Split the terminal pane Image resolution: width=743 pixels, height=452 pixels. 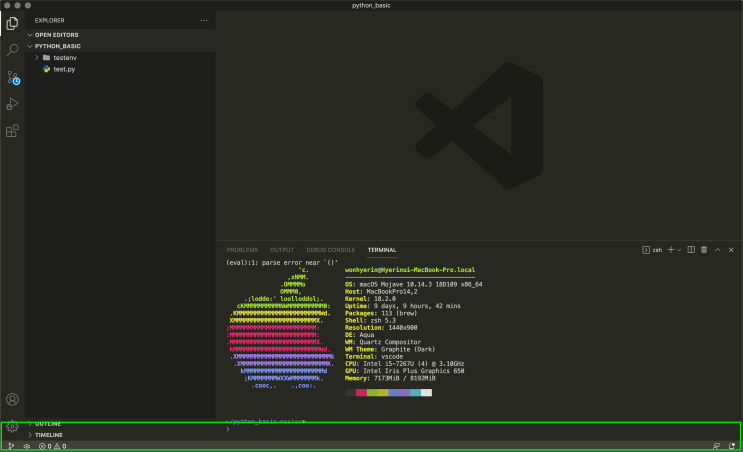tap(691, 250)
